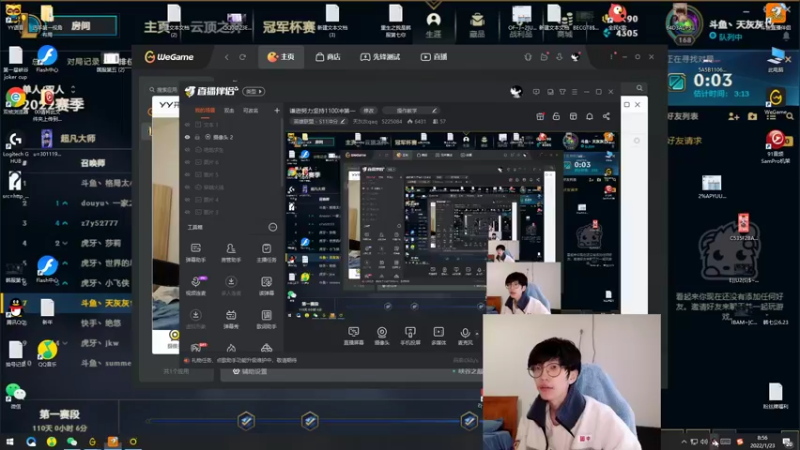Add 摄像头 camera source
Screen dimensions: 800x450
(382, 336)
